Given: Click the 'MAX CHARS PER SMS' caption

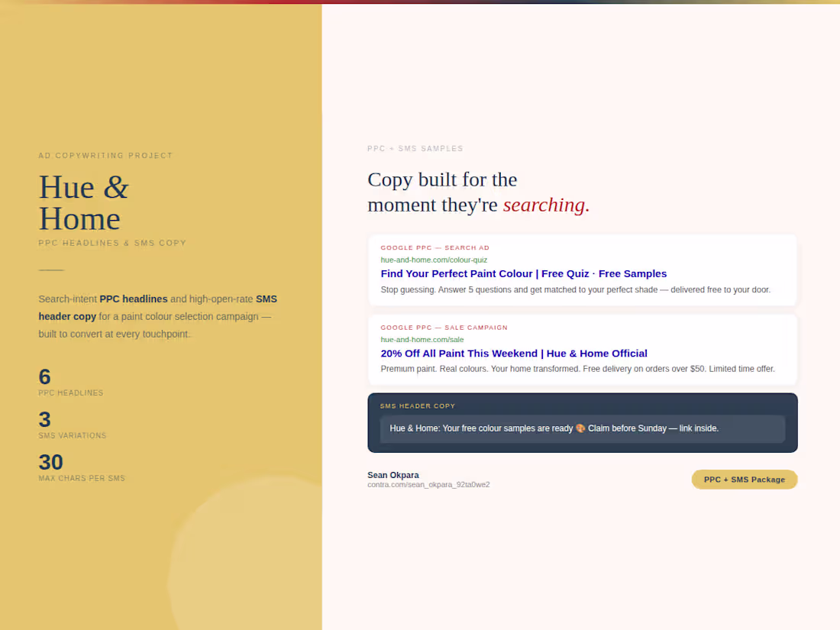Looking at the screenshot, I should [82, 478].
